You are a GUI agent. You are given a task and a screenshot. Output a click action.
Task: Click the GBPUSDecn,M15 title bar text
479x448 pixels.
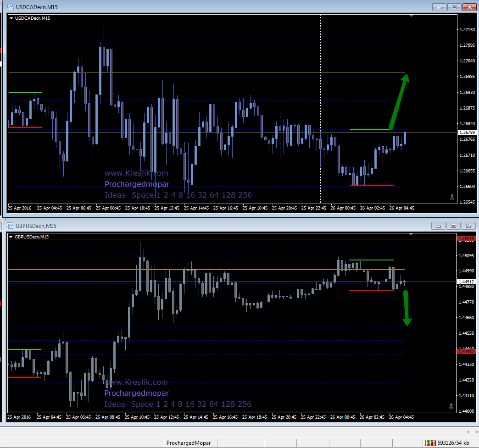click(36, 226)
